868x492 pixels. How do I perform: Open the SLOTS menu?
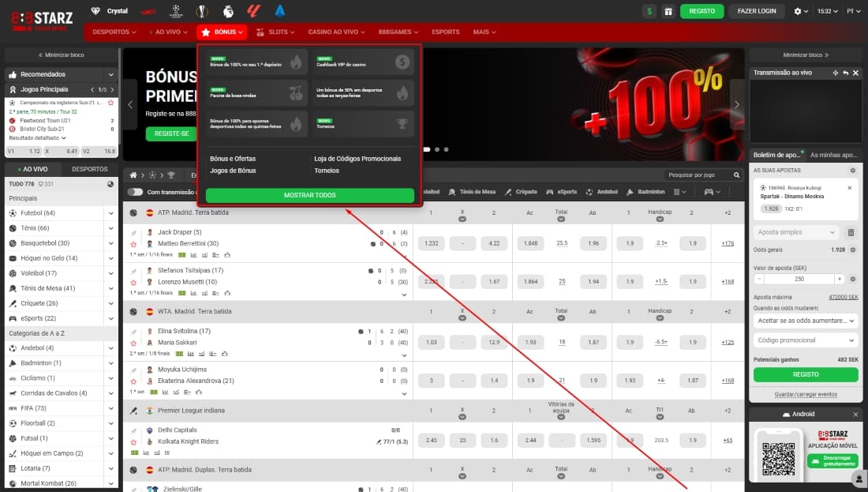pos(275,32)
